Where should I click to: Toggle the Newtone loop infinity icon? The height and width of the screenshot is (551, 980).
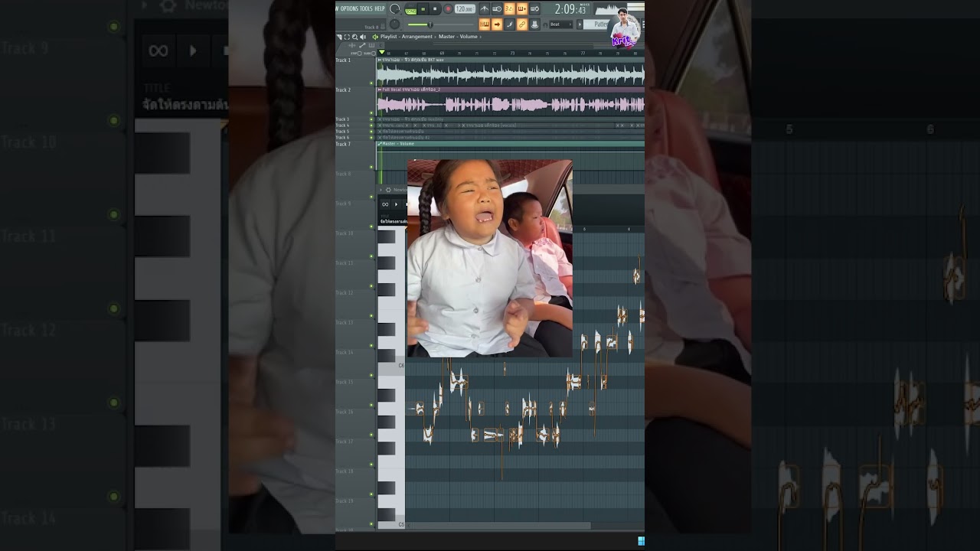385,204
